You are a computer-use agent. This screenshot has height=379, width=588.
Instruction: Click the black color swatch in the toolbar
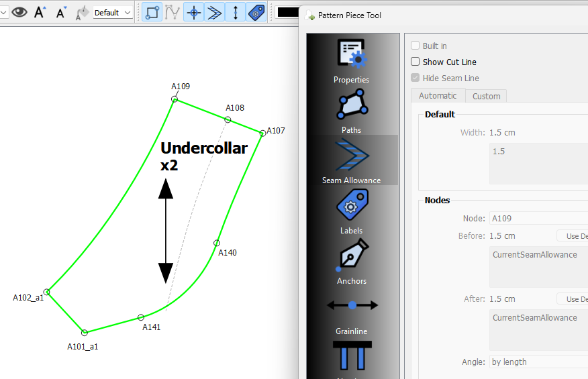288,12
